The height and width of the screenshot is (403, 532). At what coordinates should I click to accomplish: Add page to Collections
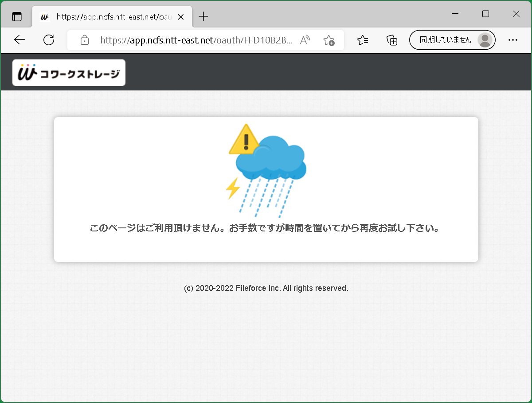click(x=392, y=40)
